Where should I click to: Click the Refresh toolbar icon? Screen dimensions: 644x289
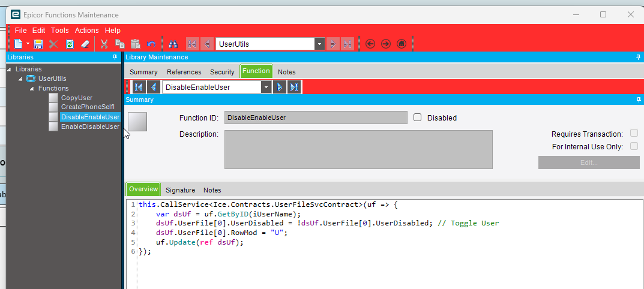point(70,44)
